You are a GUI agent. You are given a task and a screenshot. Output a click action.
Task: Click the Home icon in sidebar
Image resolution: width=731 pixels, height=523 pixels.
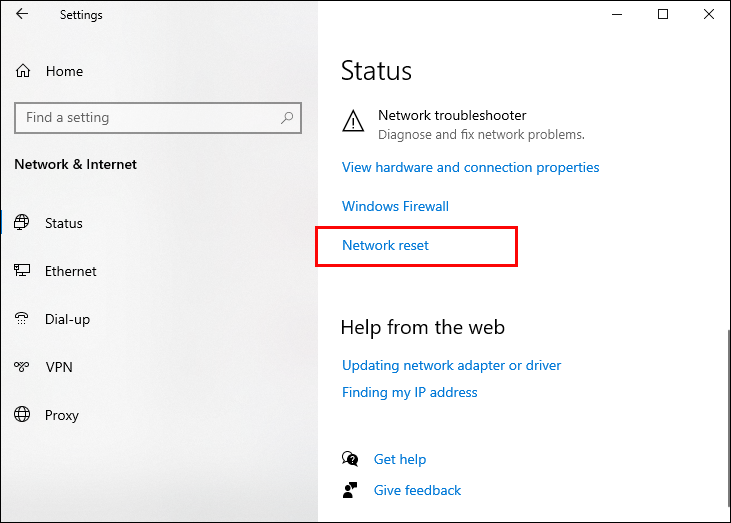click(x=23, y=71)
